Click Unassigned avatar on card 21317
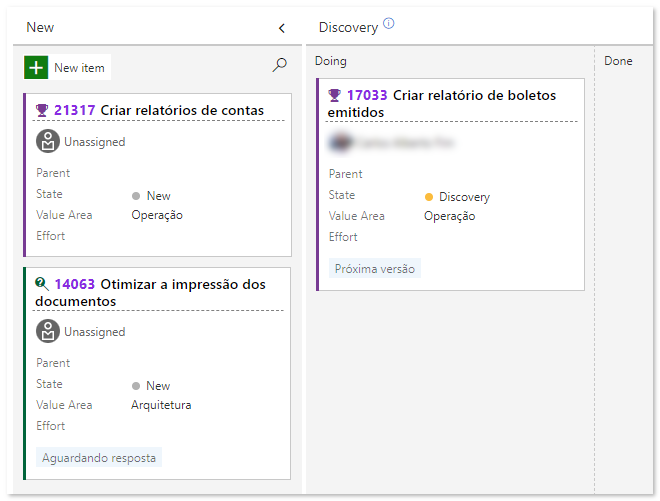This screenshot has width=660, height=501. point(48,142)
